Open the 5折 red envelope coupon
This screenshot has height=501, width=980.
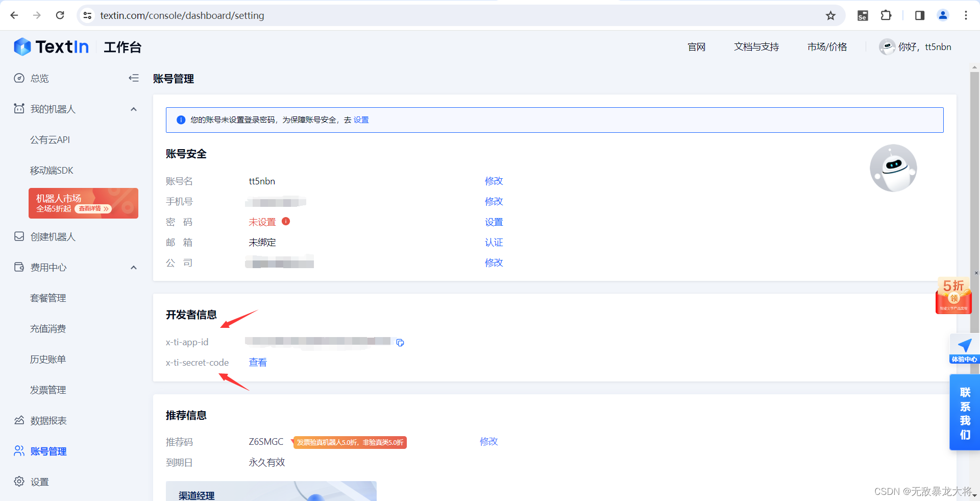953,296
